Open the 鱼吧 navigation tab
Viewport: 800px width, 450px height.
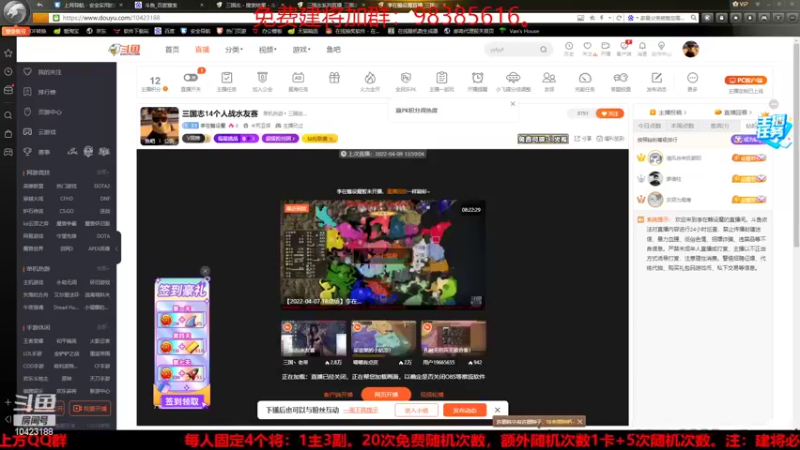click(333, 49)
